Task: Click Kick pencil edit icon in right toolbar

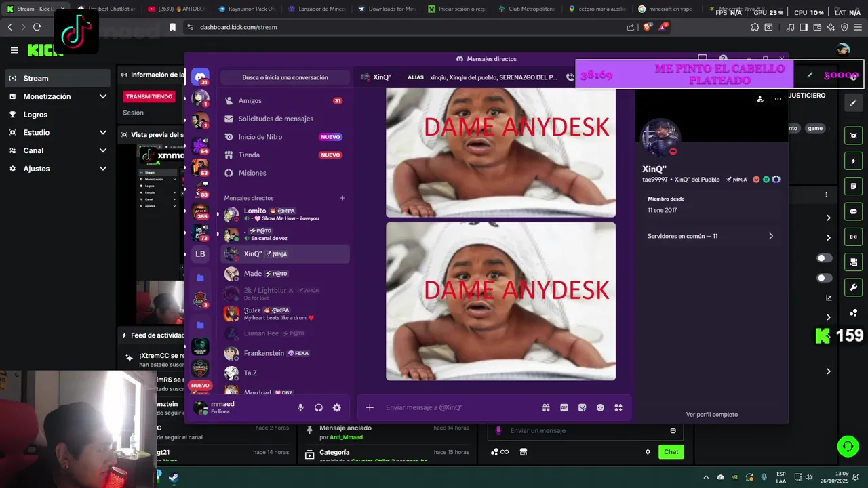Action: point(854,102)
